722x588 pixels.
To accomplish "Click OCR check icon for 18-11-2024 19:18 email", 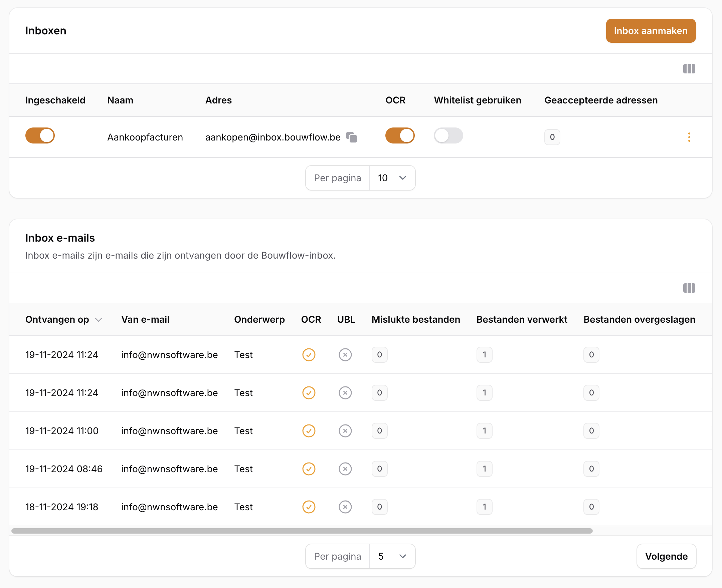I will click(309, 507).
